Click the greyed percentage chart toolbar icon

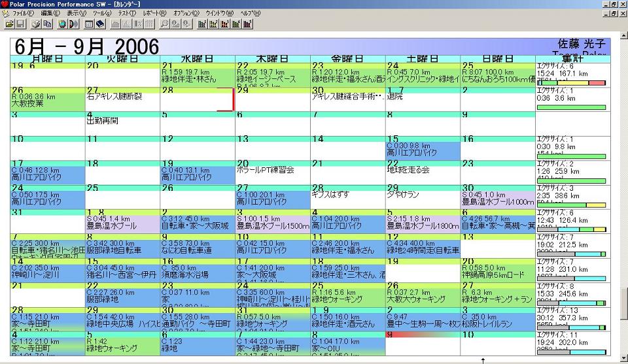(x=138, y=24)
